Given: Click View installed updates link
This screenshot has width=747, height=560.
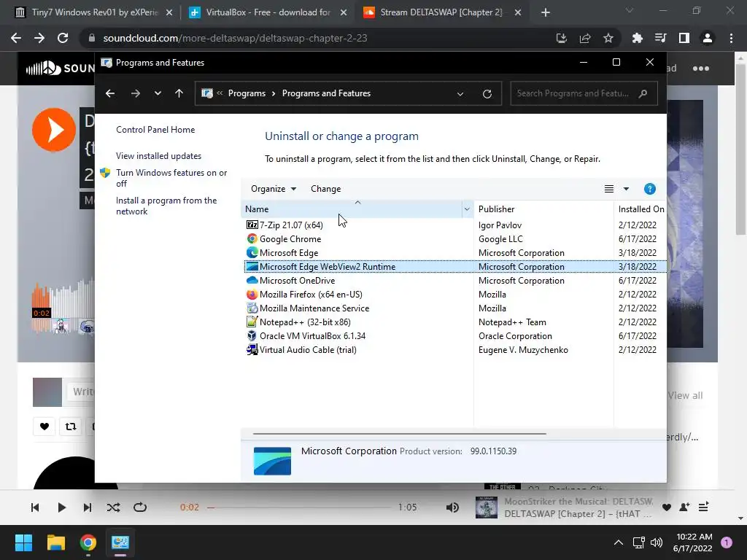Looking at the screenshot, I should point(158,156).
